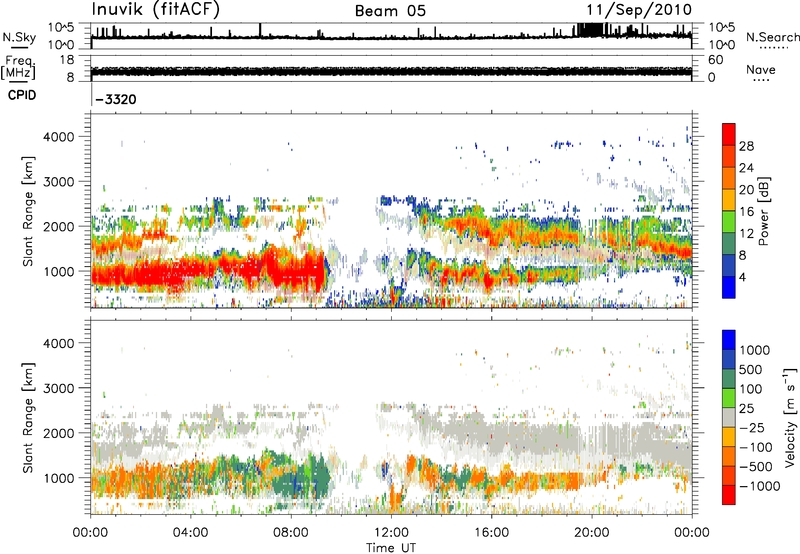Click the '04:00' time axis label
The width and height of the screenshot is (800, 554).
tap(190, 533)
